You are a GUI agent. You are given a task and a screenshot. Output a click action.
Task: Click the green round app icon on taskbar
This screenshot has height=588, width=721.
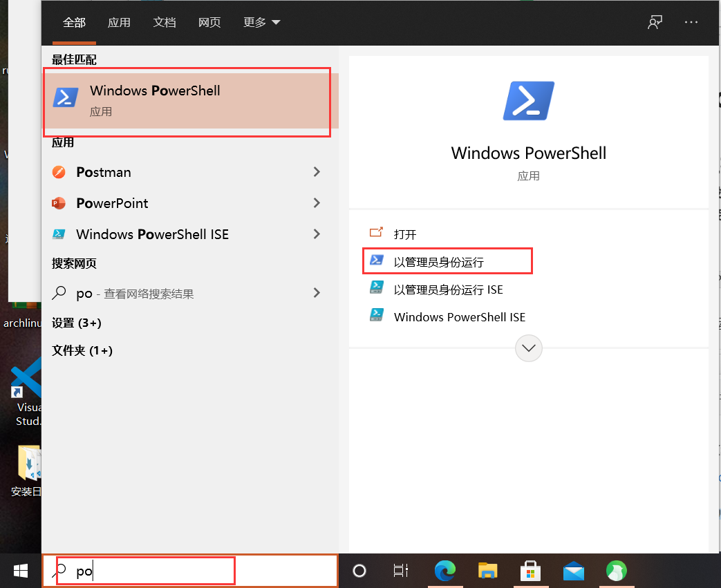[616, 571]
